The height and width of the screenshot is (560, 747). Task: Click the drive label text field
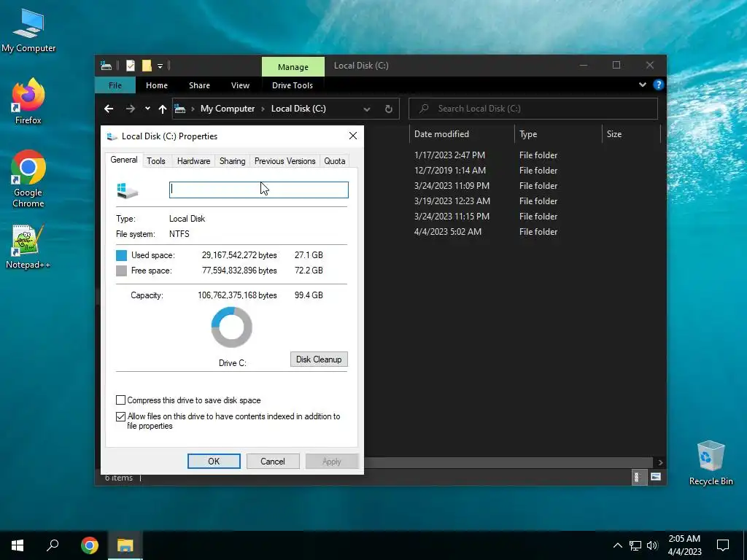(259, 190)
